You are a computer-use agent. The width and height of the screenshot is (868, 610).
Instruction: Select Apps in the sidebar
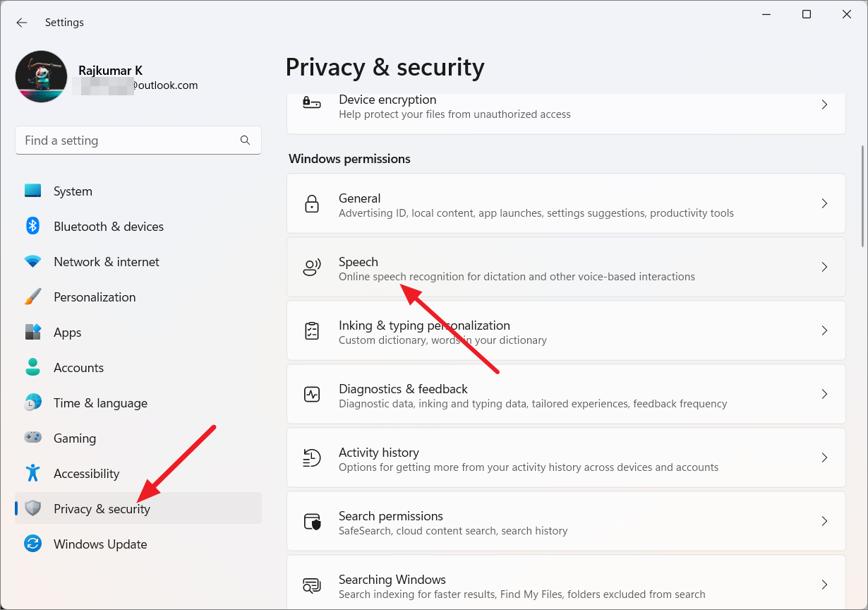pyautogui.click(x=67, y=333)
